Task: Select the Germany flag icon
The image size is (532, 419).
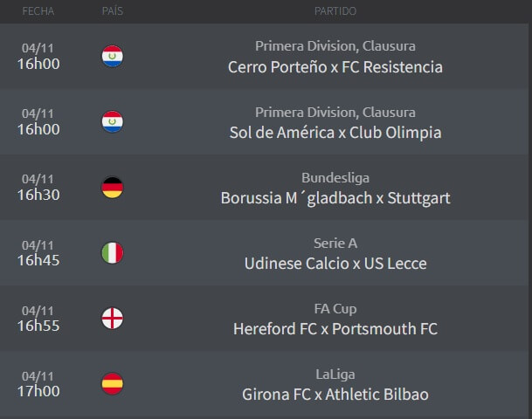Action: coord(113,188)
